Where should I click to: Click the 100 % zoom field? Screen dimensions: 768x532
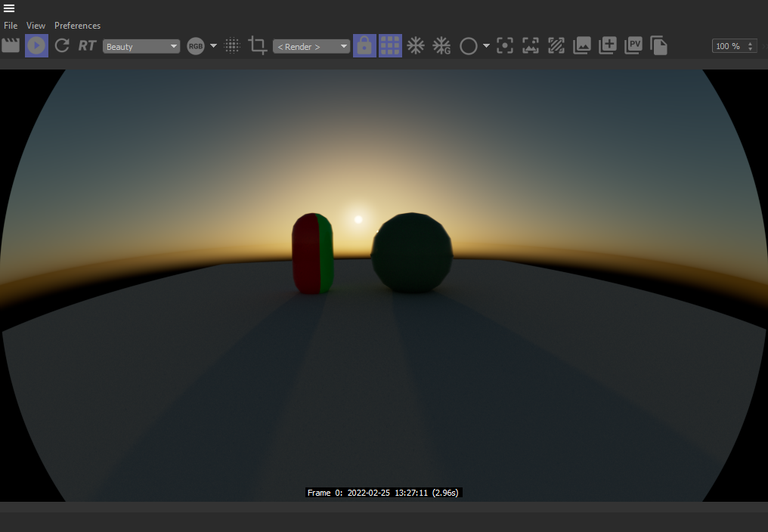[728, 46]
